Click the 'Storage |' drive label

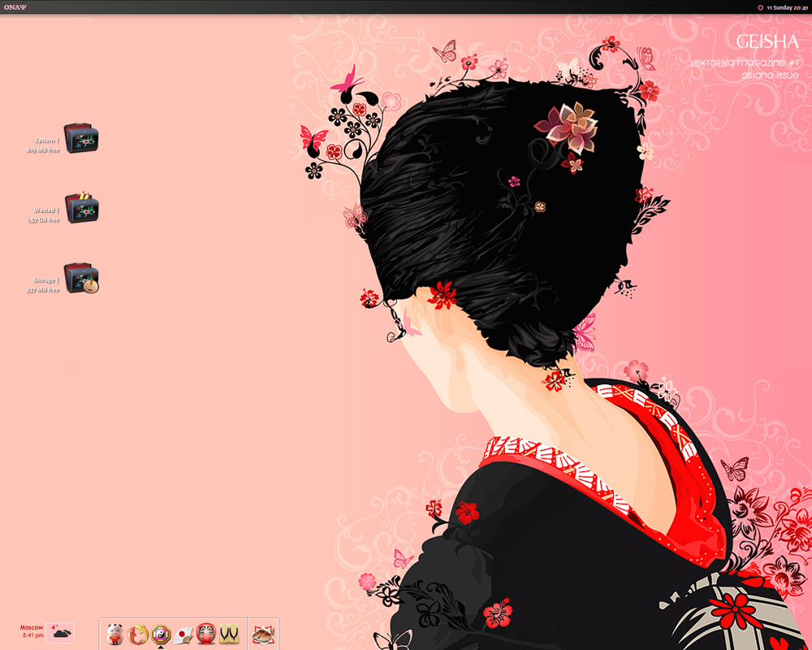pyautogui.click(x=46, y=280)
